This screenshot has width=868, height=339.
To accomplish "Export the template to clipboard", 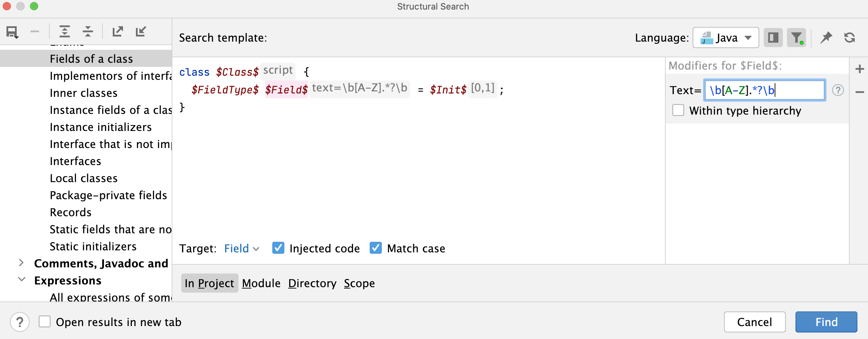I will tap(118, 32).
